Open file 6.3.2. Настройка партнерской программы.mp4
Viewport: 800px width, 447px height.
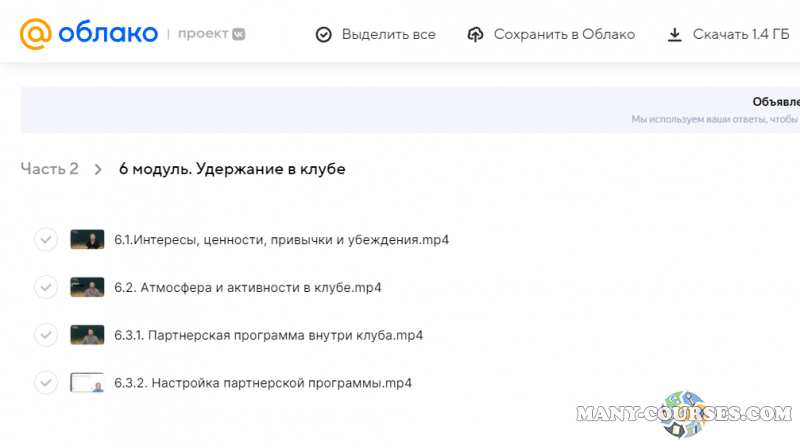tap(263, 382)
